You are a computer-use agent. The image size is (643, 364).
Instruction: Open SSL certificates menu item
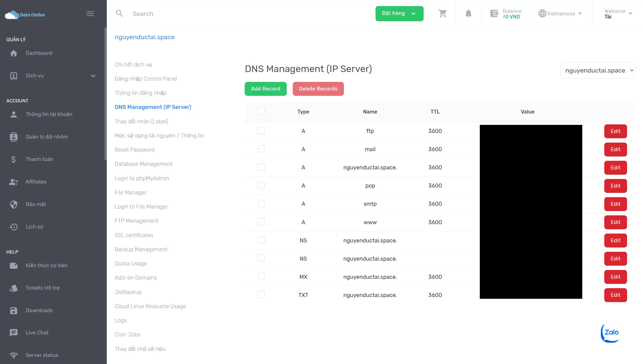[x=134, y=235]
